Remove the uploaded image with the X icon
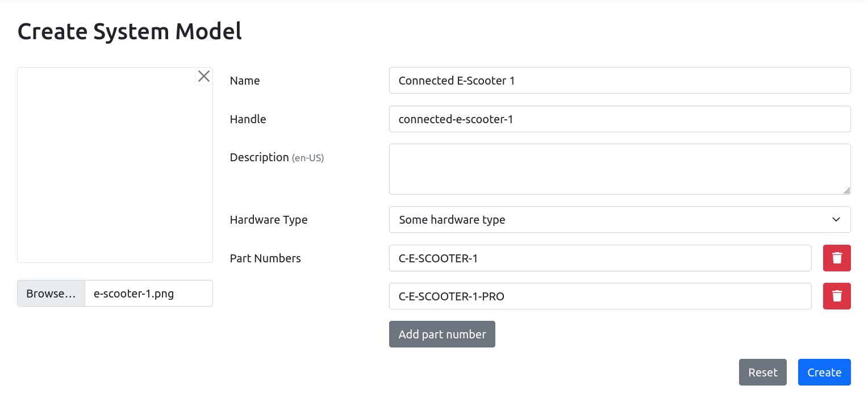The image size is (868, 402). pyautogui.click(x=203, y=76)
